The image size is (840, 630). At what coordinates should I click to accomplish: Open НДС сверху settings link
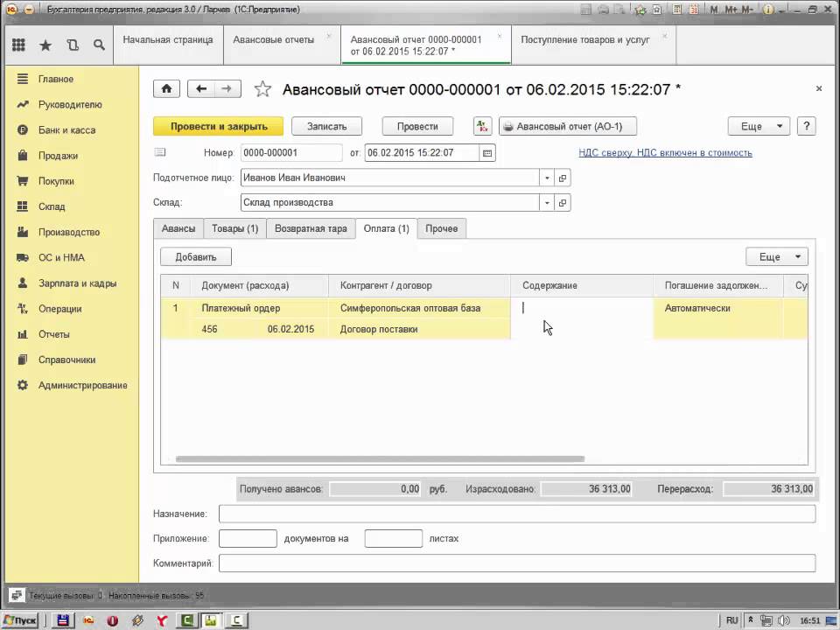coord(665,153)
